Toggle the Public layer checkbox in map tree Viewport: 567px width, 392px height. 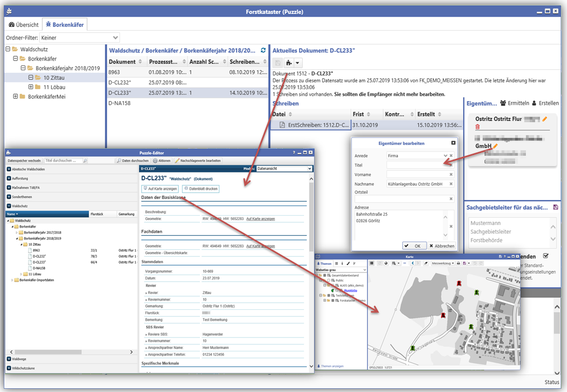tap(329, 281)
